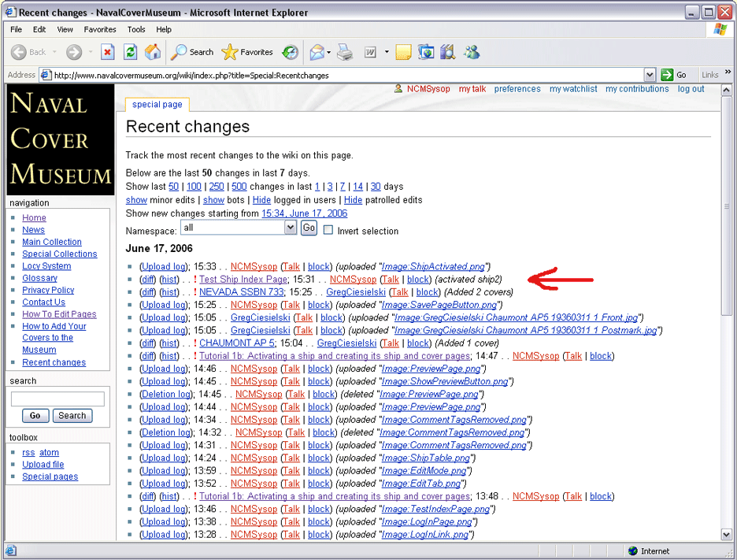
Task: Open the Mail button dropdown arrow
Action: (329, 53)
